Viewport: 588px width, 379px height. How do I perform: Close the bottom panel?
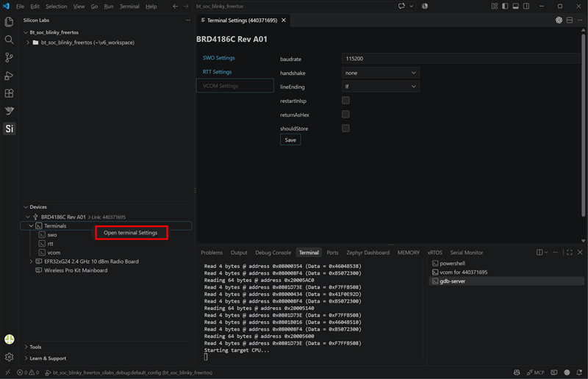click(x=580, y=252)
